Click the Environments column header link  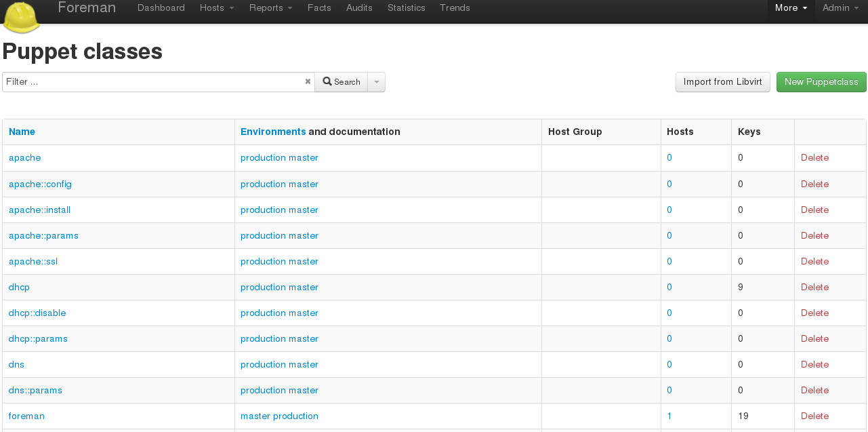click(x=273, y=132)
